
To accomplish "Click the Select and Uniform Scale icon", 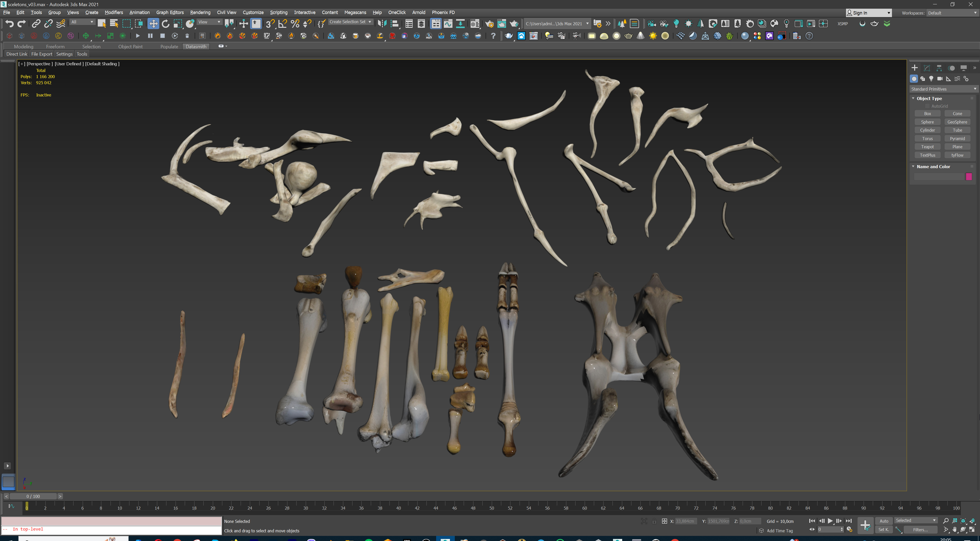I will click(178, 23).
